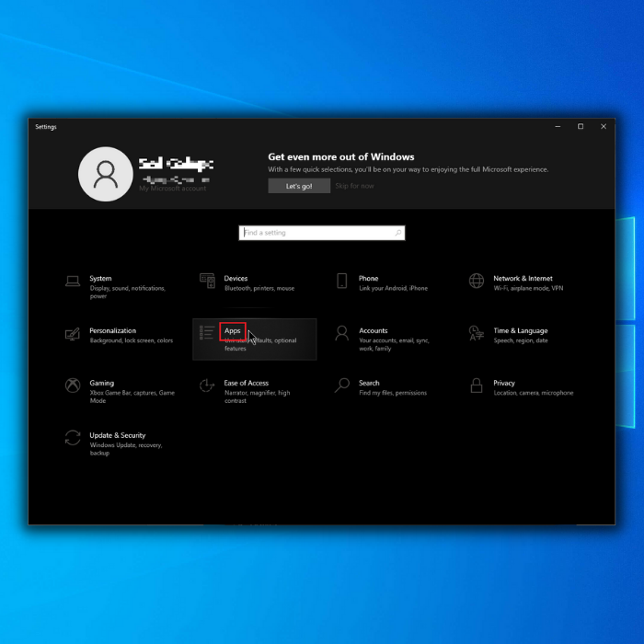Click 'Display, sound, notifications, power' description
Image resolution: width=644 pixels, height=644 pixels.
coord(128,292)
